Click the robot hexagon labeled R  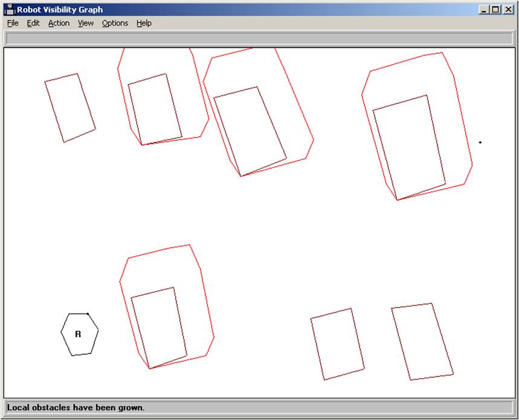click(x=79, y=334)
